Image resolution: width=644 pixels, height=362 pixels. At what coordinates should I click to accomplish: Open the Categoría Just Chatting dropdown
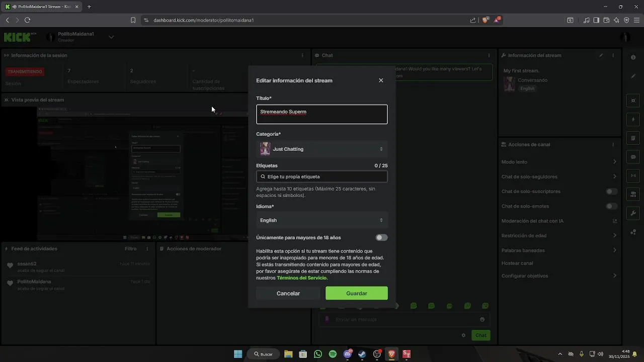(x=322, y=149)
